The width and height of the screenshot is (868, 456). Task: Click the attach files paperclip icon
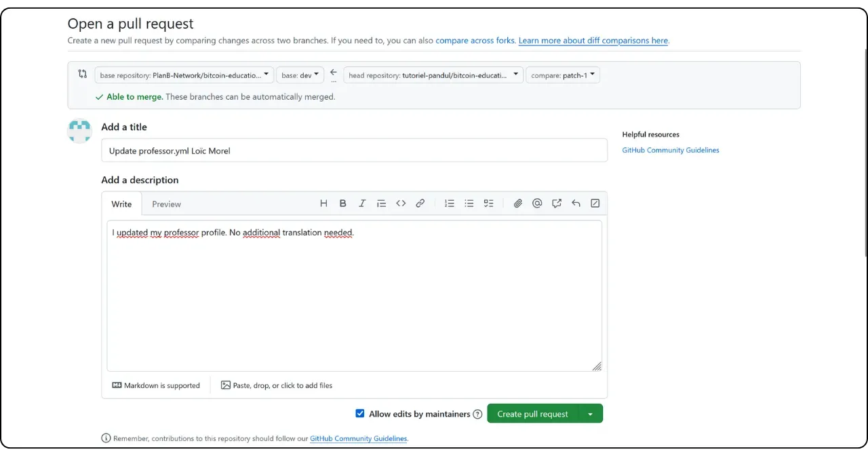click(x=517, y=204)
